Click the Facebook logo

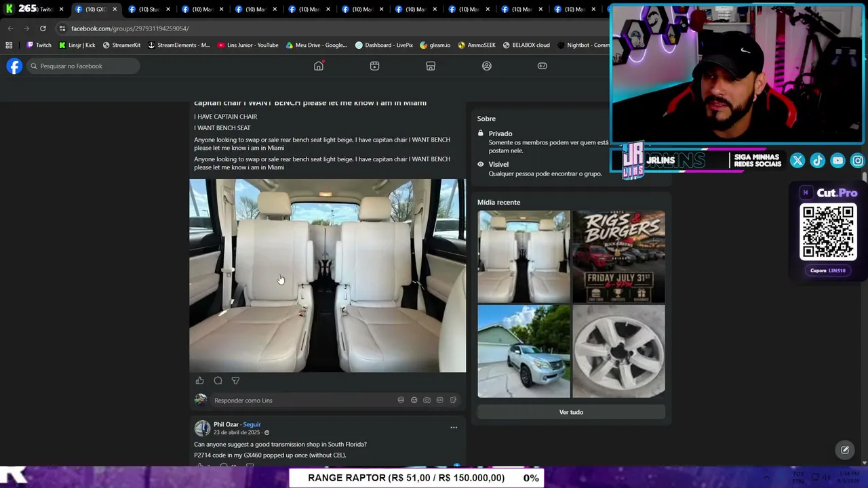[14, 66]
